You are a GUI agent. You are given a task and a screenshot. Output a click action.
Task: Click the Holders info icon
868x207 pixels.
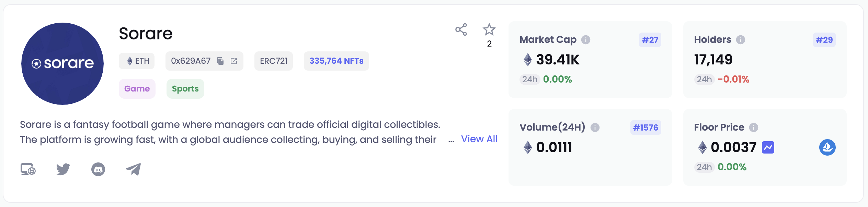tap(741, 40)
